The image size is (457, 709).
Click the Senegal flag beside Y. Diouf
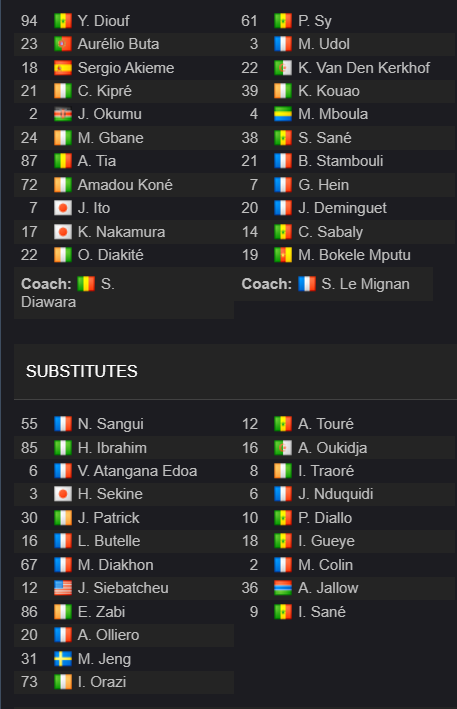tap(63, 21)
